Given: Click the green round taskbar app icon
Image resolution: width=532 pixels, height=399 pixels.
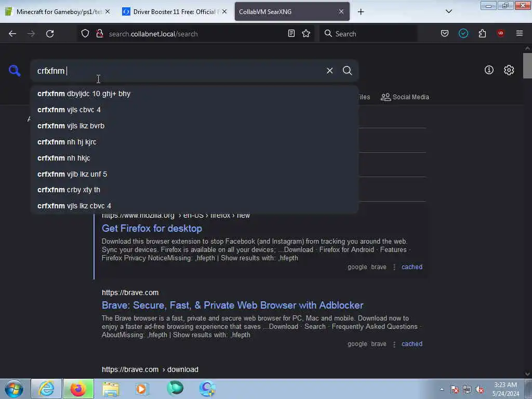Looking at the screenshot, I should (x=175, y=388).
